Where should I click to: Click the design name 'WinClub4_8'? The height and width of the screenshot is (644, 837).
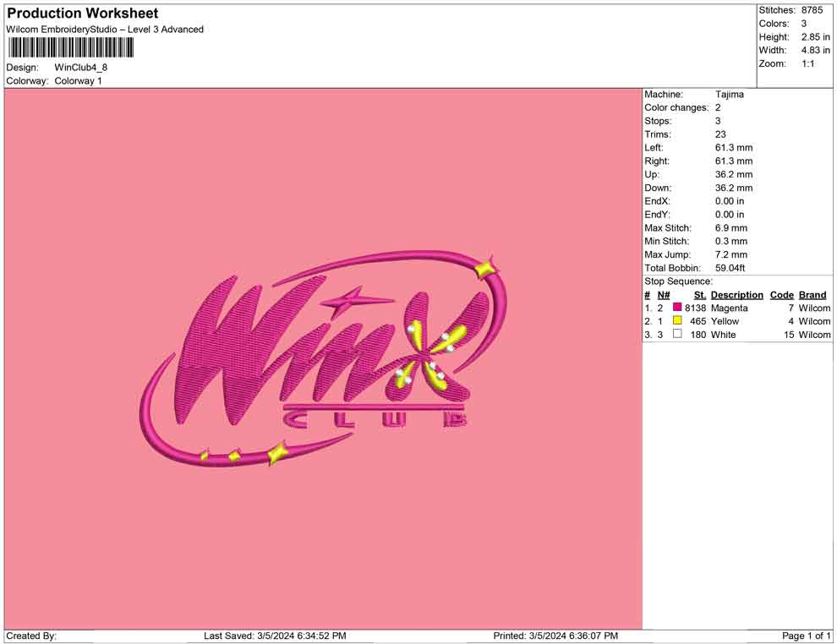(80, 68)
